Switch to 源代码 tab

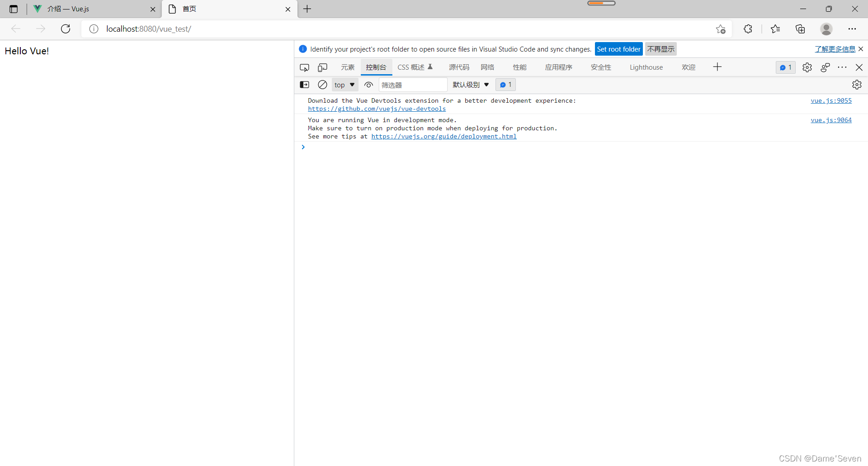459,67
